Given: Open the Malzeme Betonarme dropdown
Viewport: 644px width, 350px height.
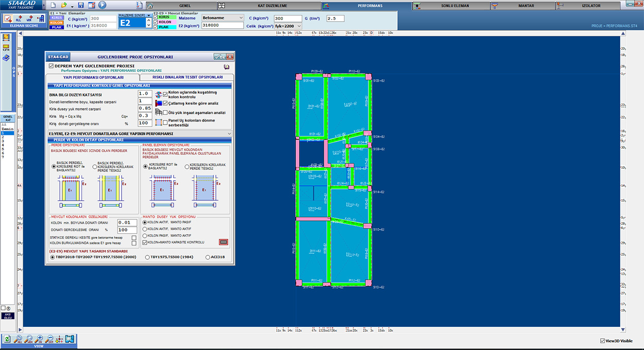Looking at the screenshot, I should [223, 17].
